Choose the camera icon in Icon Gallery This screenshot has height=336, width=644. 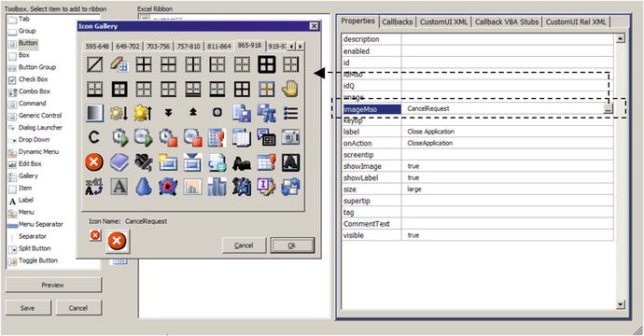(x=290, y=137)
